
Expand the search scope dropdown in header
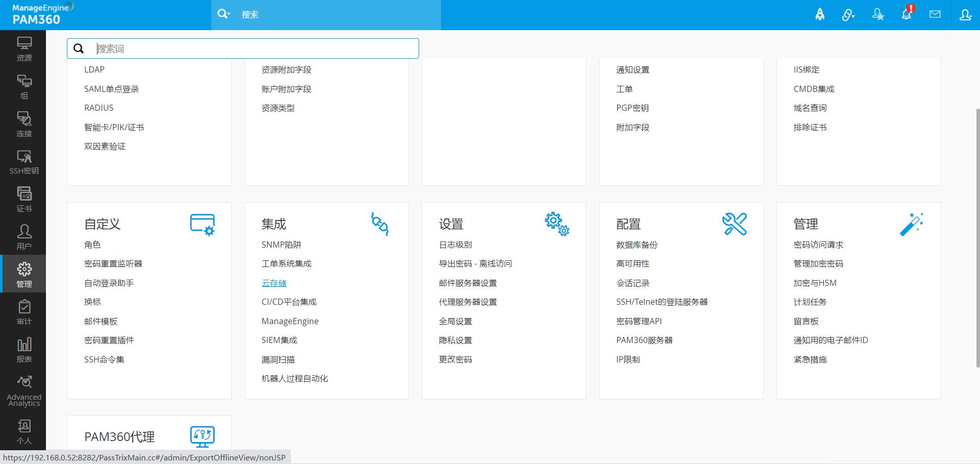[224, 14]
